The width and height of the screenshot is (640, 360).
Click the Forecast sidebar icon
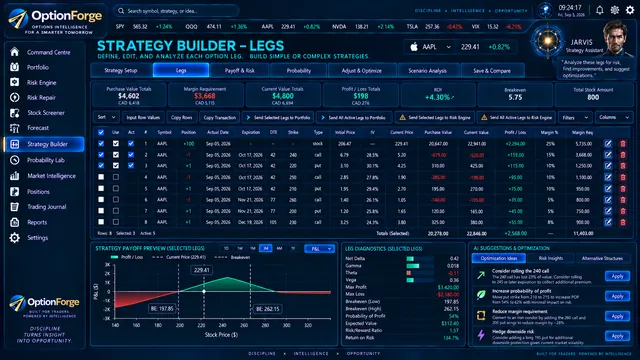pos(15,128)
